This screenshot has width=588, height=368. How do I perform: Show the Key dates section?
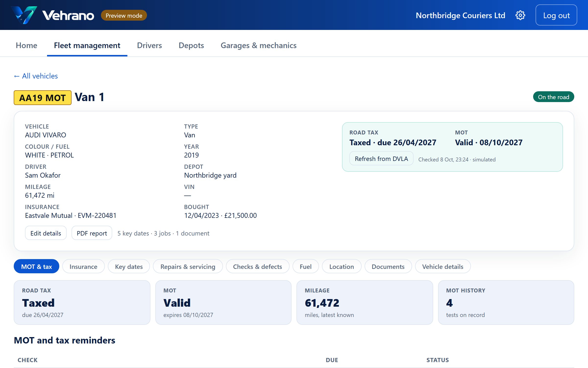(129, 266)
